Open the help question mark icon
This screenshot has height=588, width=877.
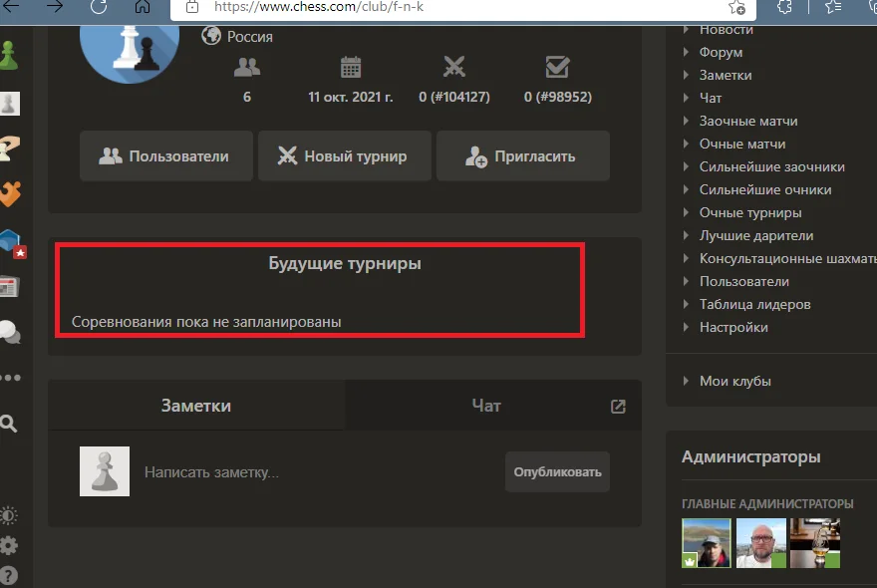click(10, 575)
